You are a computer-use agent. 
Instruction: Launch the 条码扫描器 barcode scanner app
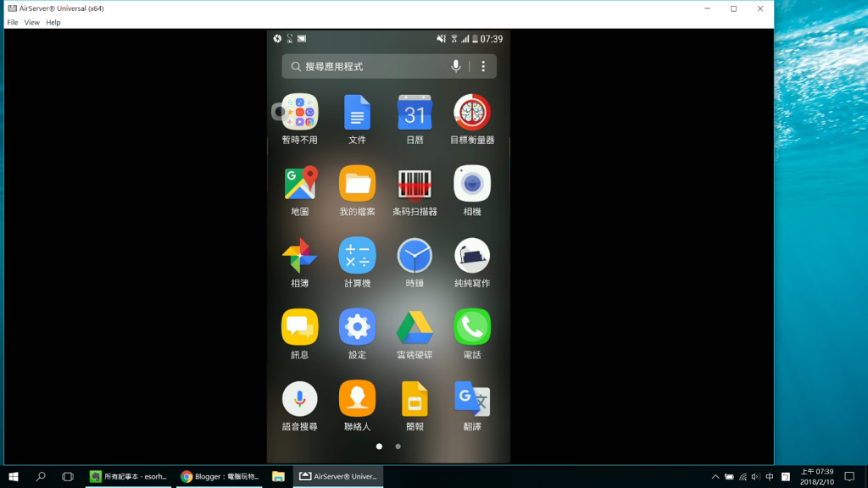click(x=415, y=183)
